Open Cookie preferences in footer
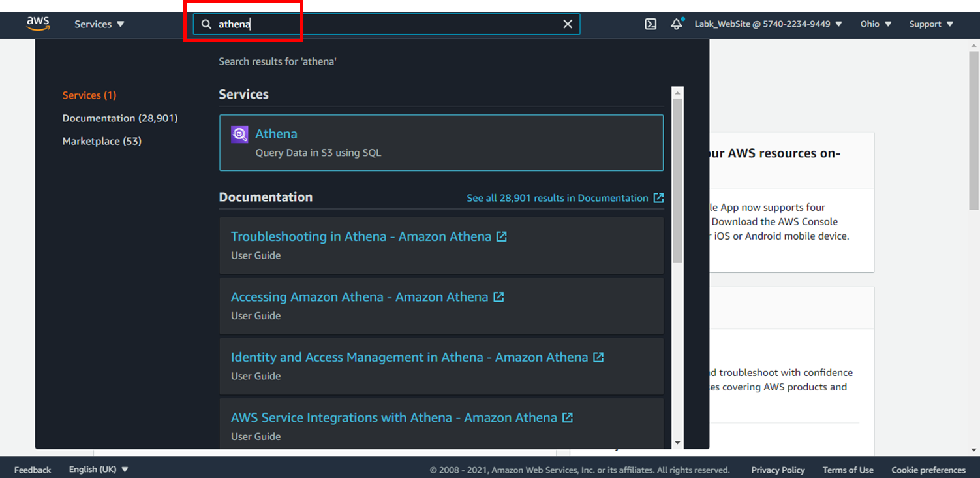The image size is (980, 478). (x=928, y=470)
